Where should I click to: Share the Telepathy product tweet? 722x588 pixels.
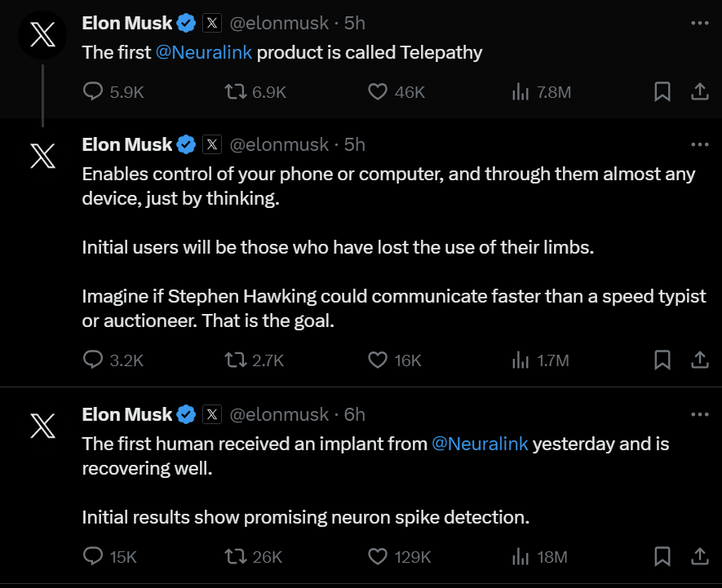[x=699, y=92]
